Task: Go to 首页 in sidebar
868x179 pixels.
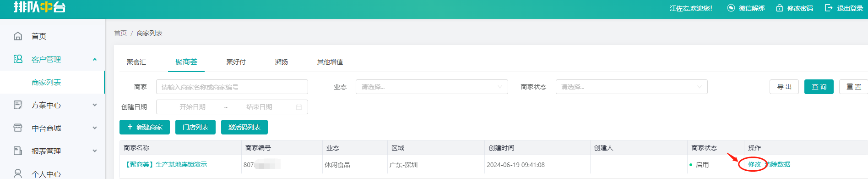Action: (x=39, y=36)
